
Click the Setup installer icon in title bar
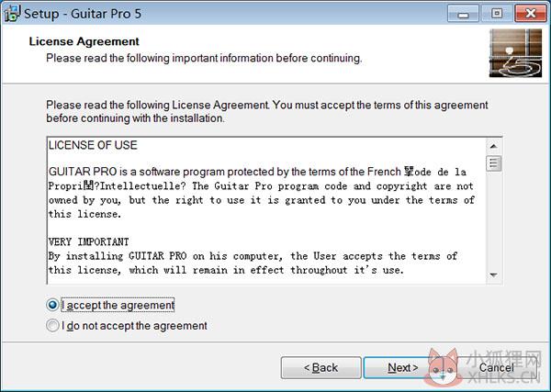pos(12,14)
